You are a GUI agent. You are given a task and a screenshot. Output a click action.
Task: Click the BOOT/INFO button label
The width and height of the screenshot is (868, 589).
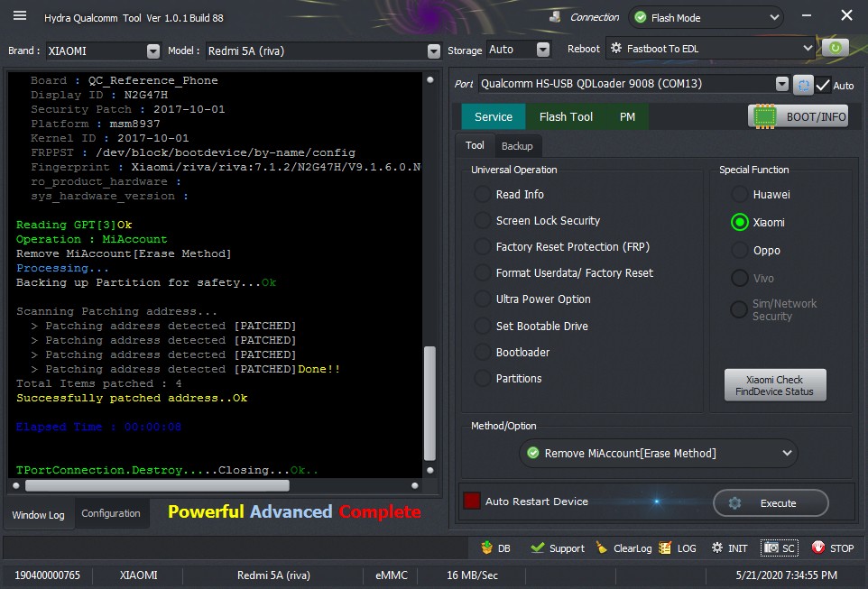[816, 116]
